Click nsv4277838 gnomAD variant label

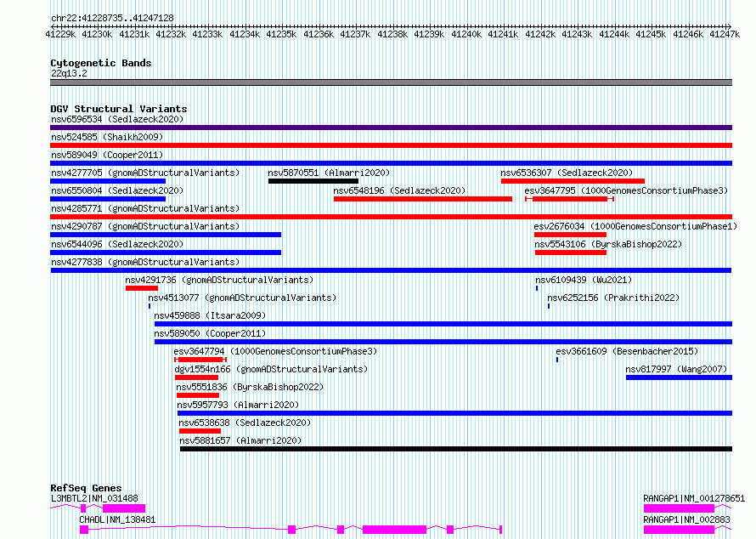click(x=145, y=262)
